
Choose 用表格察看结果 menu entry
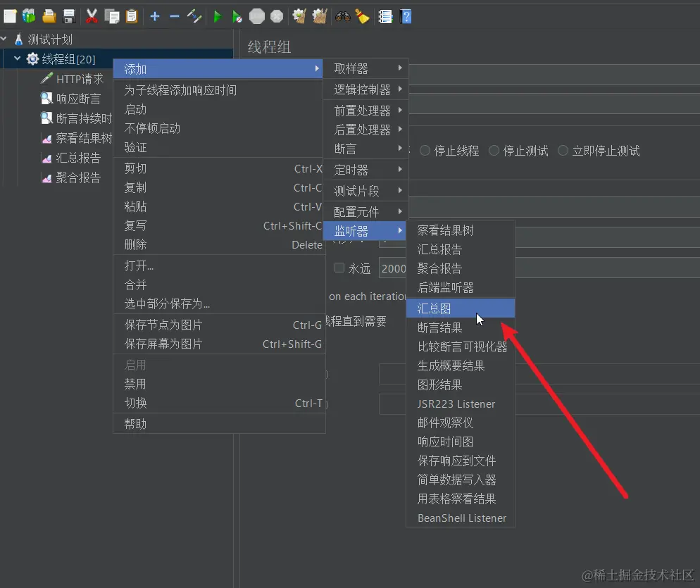(461, 499)
